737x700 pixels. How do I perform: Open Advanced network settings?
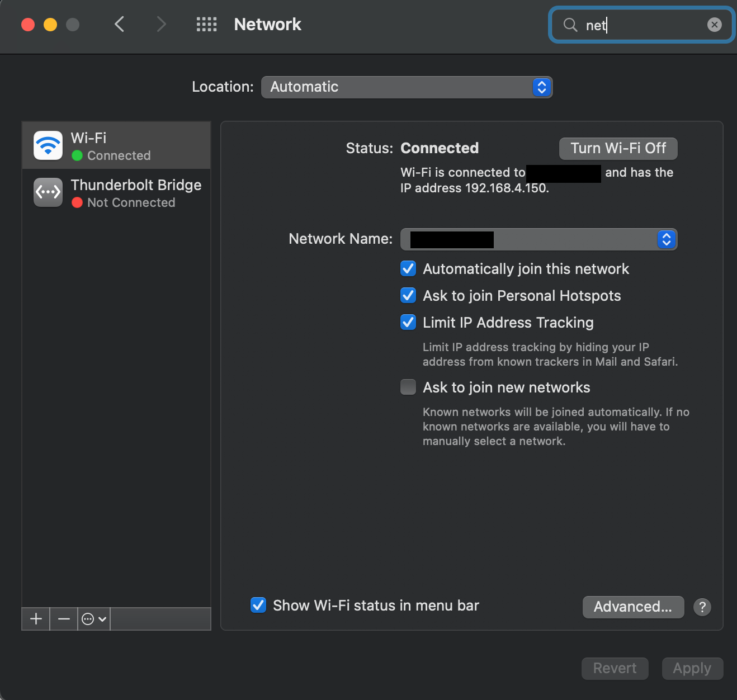633,607
